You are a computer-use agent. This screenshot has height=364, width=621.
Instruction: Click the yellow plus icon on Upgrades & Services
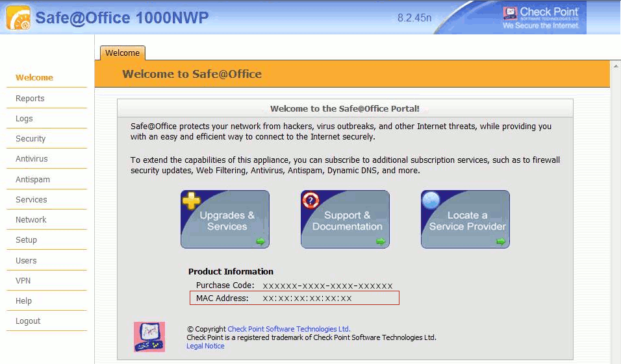point(191,200)
